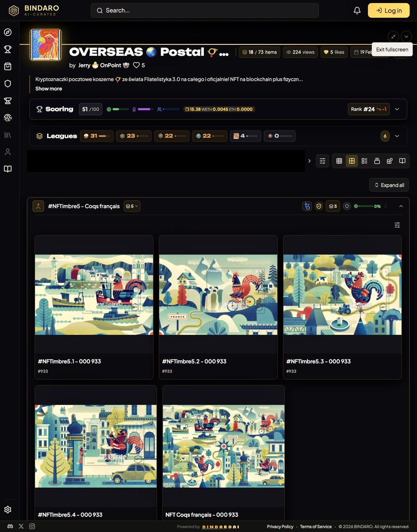Click the #NFTimbre5 collection type icon
The width and height of the screenshot is (417, 532).
coord(38,206)
